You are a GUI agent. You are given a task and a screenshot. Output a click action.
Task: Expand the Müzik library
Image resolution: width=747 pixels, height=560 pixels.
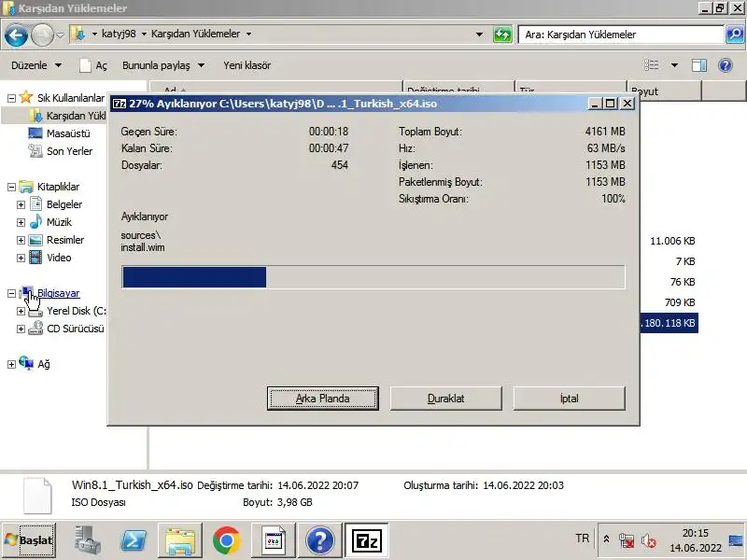point(21,222)
